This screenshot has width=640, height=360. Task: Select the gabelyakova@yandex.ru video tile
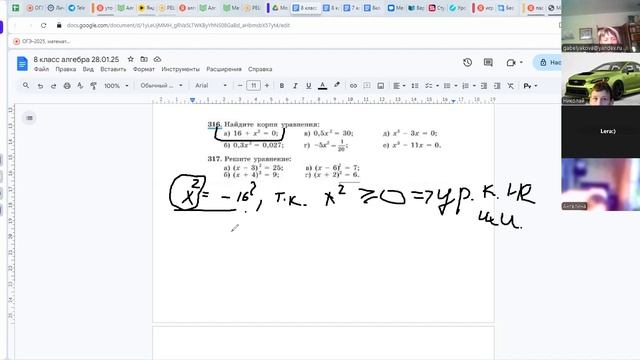click(x=600, y=26)
